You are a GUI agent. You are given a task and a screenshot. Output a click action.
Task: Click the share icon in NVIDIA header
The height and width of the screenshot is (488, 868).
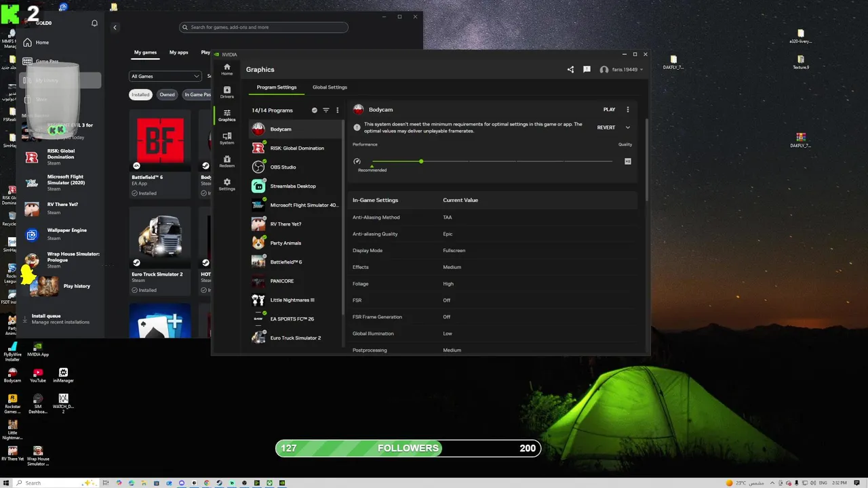(570, 69)
